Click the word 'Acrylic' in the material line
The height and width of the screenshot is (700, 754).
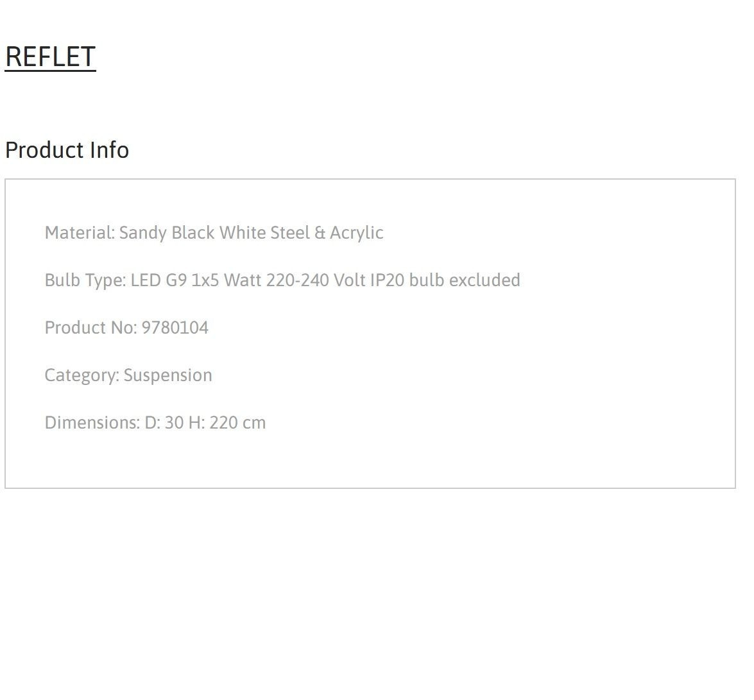pyautogui.click(x=356, y=233)
